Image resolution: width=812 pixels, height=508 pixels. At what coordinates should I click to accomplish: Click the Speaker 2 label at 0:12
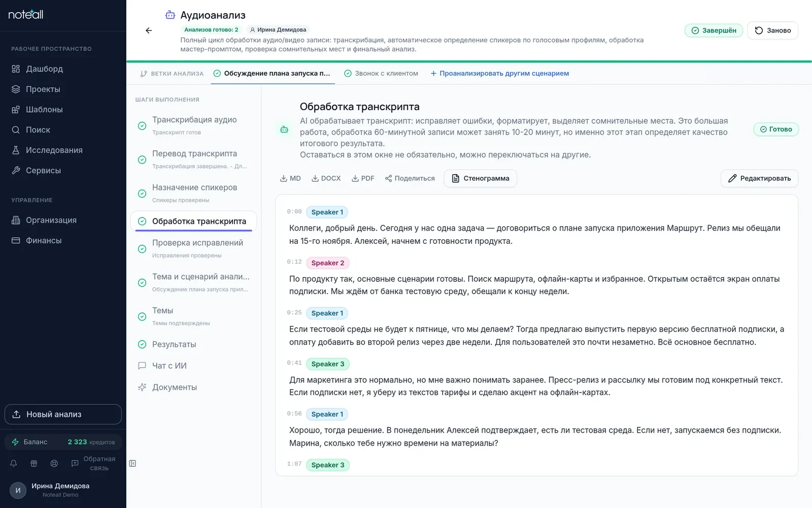point(327,263)
